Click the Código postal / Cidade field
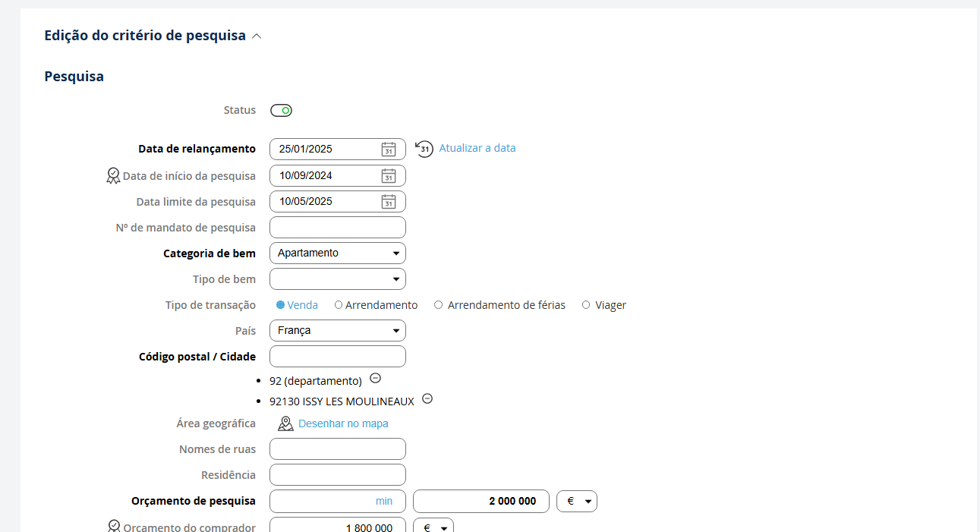 [x=338, y=357]
